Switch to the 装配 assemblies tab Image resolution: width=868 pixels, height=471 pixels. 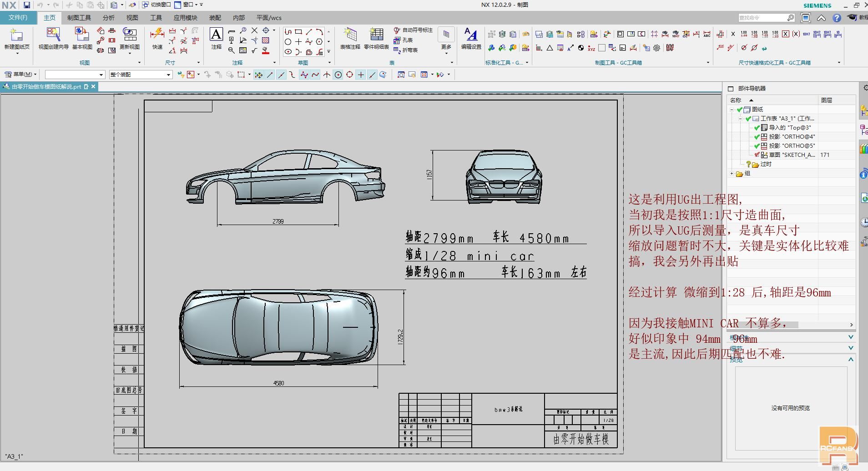coord(215,18)
